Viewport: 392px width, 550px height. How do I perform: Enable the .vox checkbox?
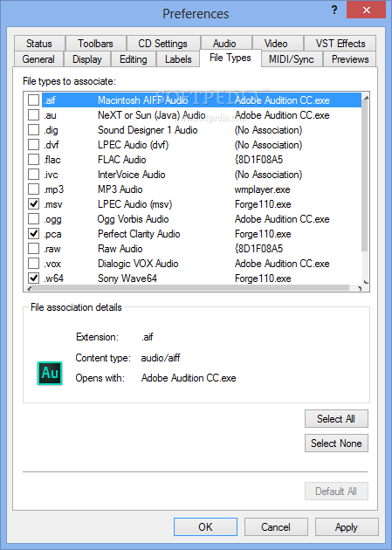(34, 264)
